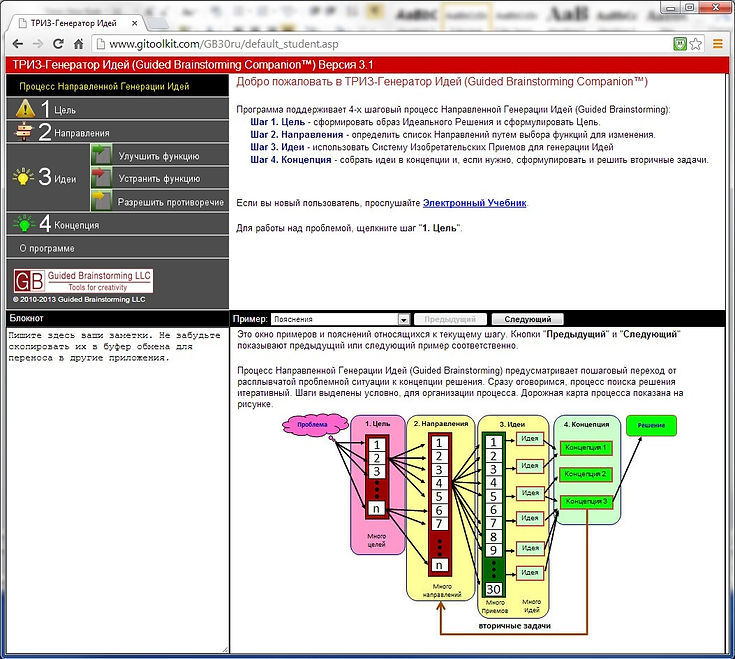Viewport: 735px width, 659px height.
Task: Click the Шаг 2. Направления text
Action: coord(296,135)
